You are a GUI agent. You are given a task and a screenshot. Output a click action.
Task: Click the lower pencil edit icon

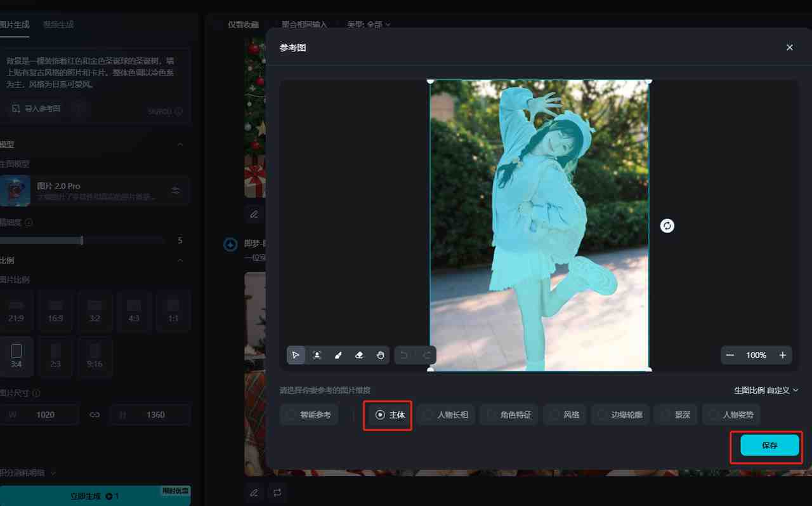click(x=254, y=491)
